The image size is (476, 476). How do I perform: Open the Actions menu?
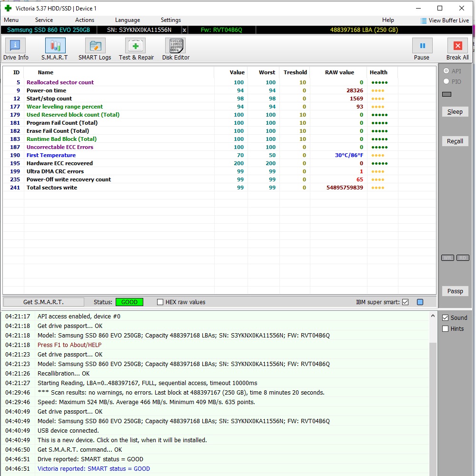tap(85, 20)
